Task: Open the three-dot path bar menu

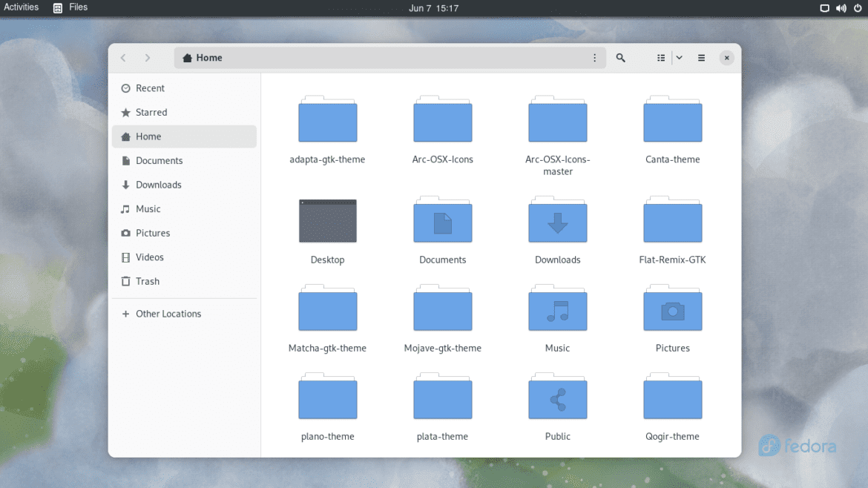Action: click(594, 57)
